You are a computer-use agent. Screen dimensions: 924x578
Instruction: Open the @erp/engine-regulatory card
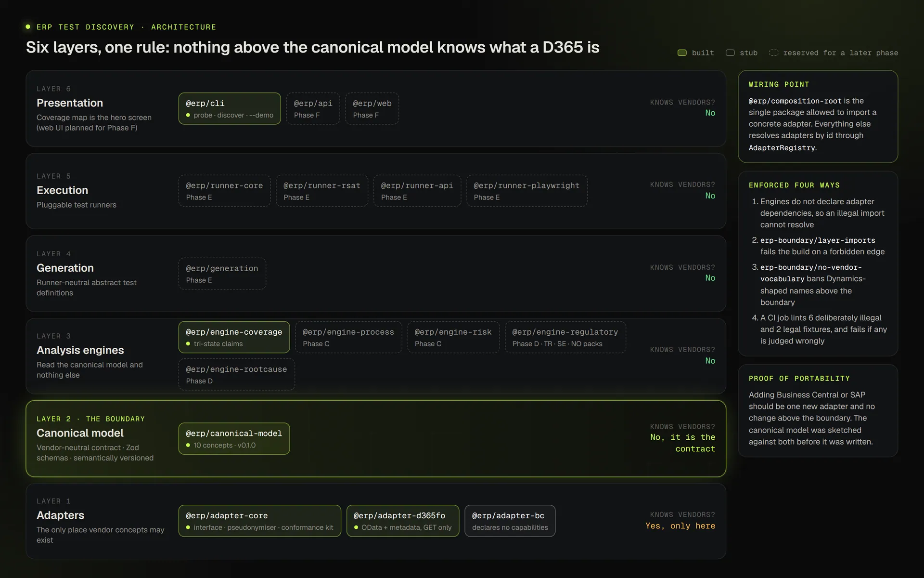coord(565,337)
